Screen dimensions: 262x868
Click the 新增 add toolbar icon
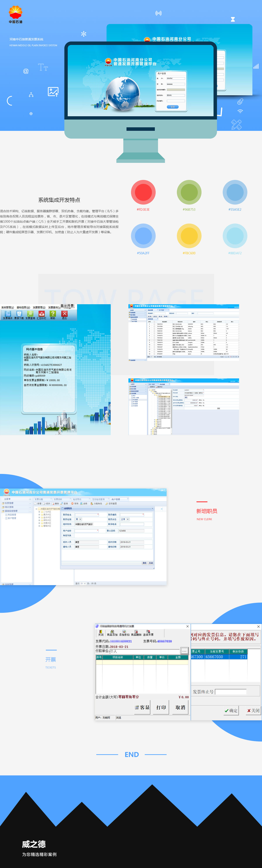(x=38, y=503)
